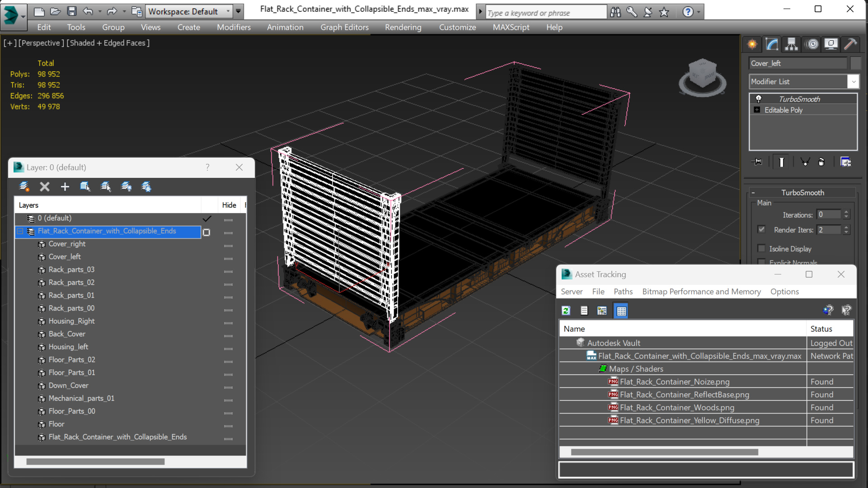Enable Isoline Display checkbox

coord(761,248)
